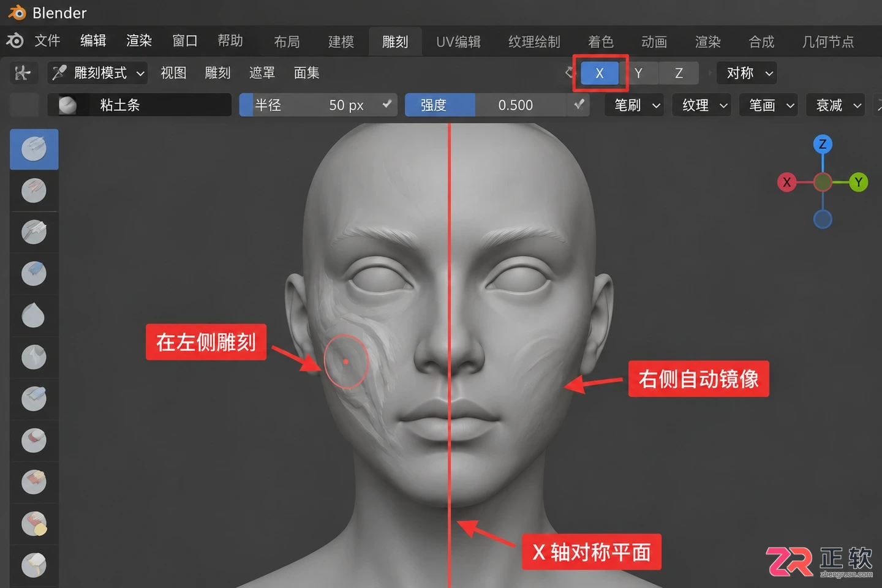Switch to the 渲染 workspace tab after 动画
The height and width of the screenshot is (588, 882).
coord(708,42)
